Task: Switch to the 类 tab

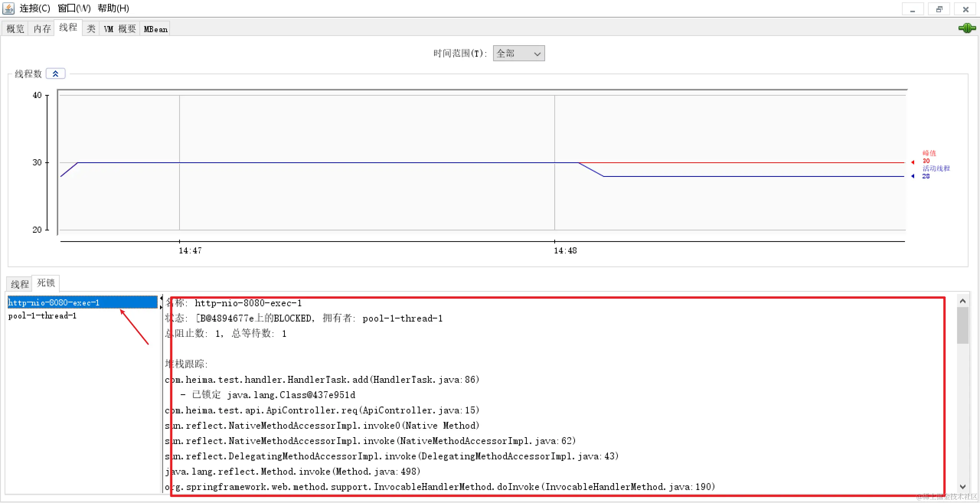Action: [91, 29]
